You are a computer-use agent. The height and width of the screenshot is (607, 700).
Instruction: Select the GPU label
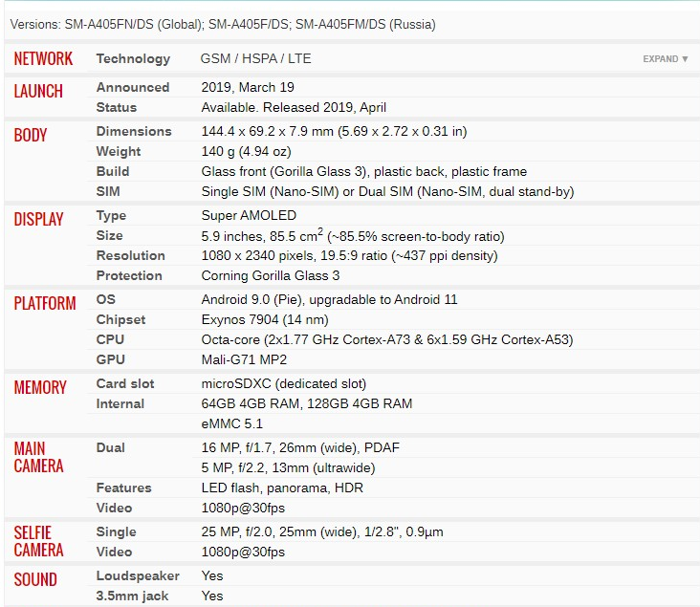[x=110, y=359]
